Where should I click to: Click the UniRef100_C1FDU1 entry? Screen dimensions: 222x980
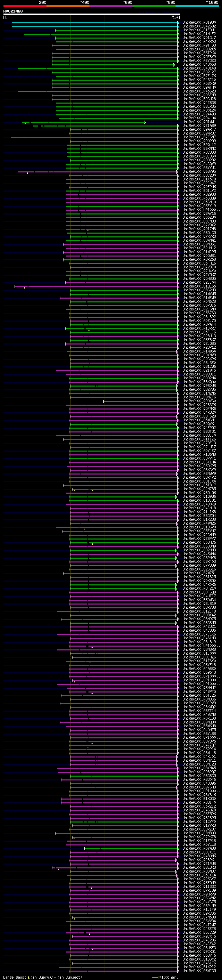click(x=199, y=30)
